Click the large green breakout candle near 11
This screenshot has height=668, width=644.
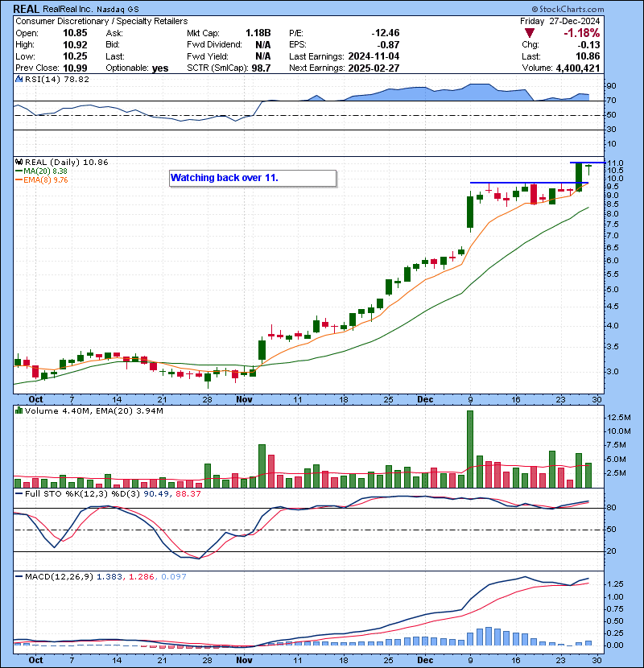click(x=579, y=177)
